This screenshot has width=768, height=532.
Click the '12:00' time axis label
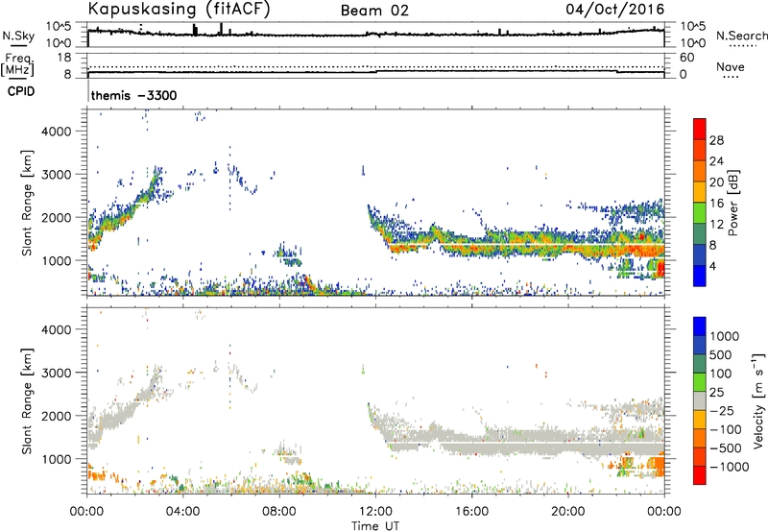tap(375, 512)
